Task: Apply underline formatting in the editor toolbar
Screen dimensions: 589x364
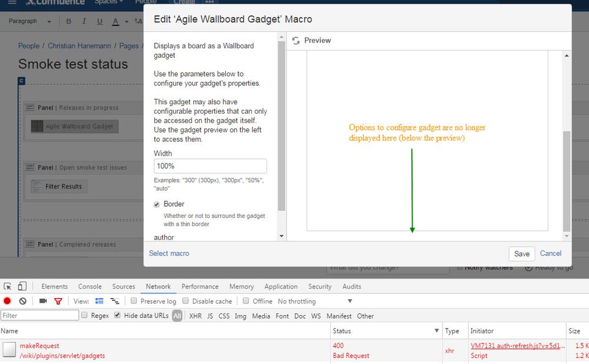Action: pyautogui.click(x=100, y=21)
